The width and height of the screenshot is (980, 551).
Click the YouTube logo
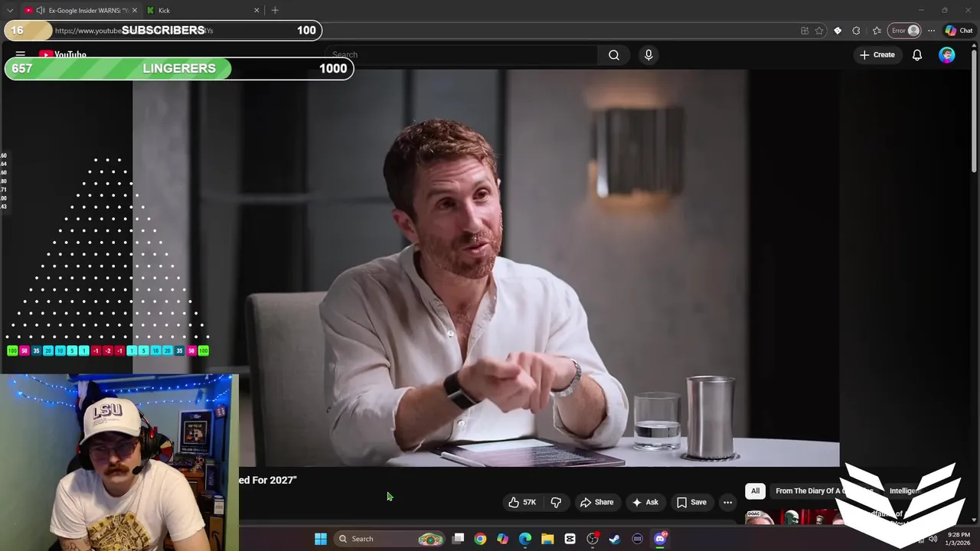point(63,55)
